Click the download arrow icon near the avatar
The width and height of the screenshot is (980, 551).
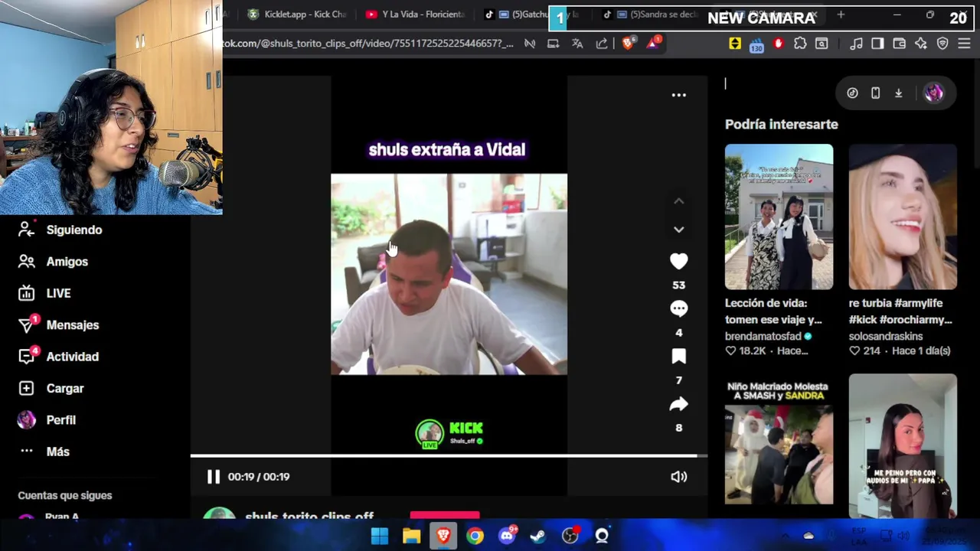(899, 93)
